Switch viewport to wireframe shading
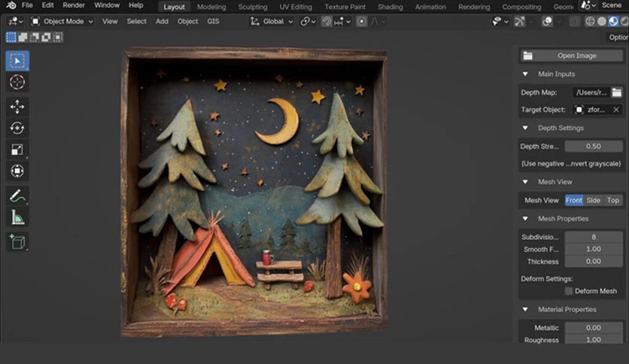This screenshot has width=629, height=364. click(590, 21)
